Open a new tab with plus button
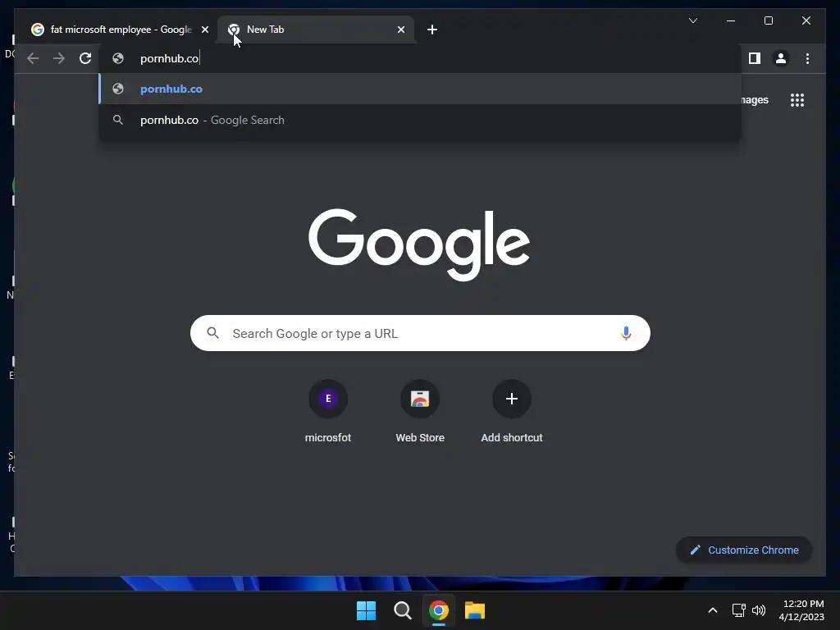 [x=432, y=30]
